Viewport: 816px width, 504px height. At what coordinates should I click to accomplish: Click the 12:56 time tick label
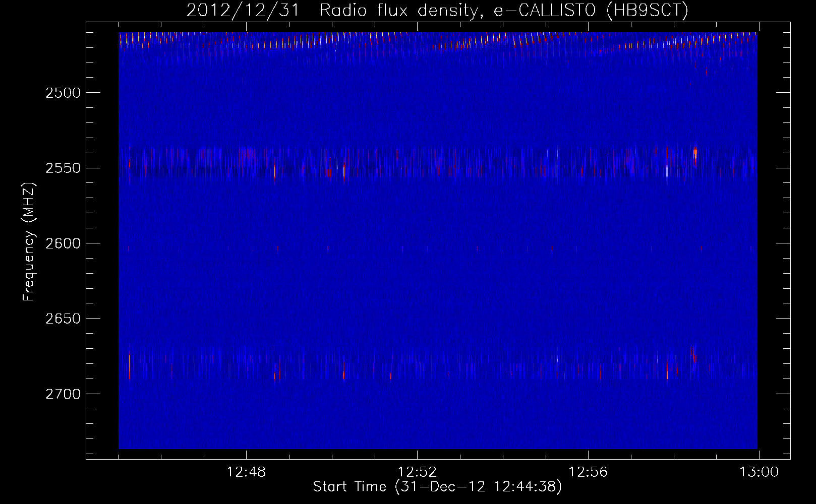[588, 472]
